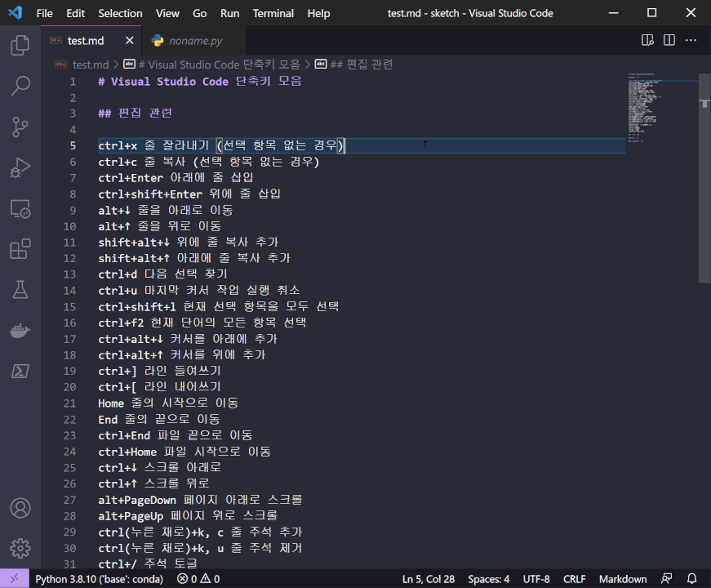Screen dimensions: 711x588
Task: Select Python 3.8.10 interpreter in status bar
Action: [x=99, y=579]
